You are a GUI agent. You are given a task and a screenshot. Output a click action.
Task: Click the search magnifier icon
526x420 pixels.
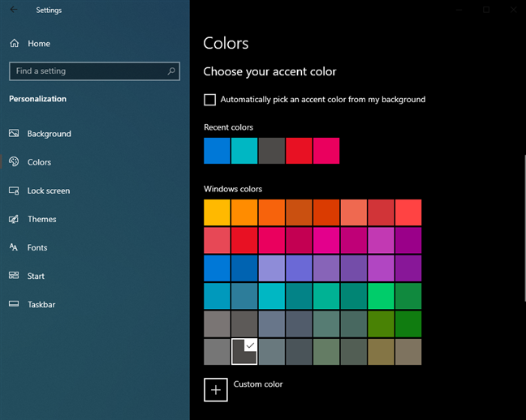tap(171, 71)
